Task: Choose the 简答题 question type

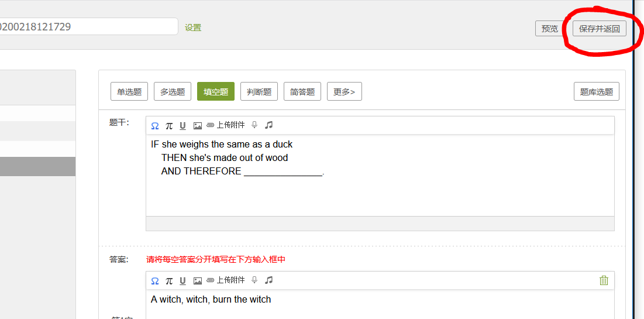Action: [x=302, y=91]
